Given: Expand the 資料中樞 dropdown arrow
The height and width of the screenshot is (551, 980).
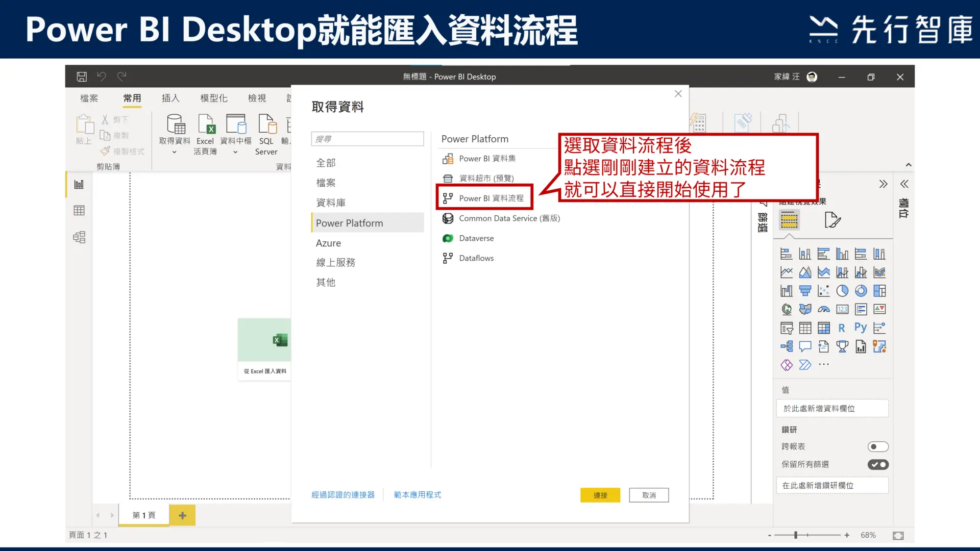Looking at the screenshot, I should point(235,153).
